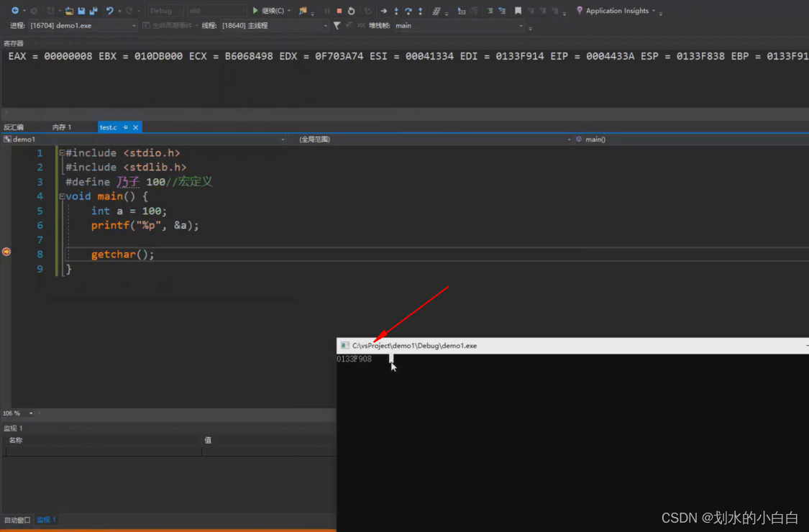Click the comment out selected lines icon
Viewport: 809px width, 532px height.
490,11
